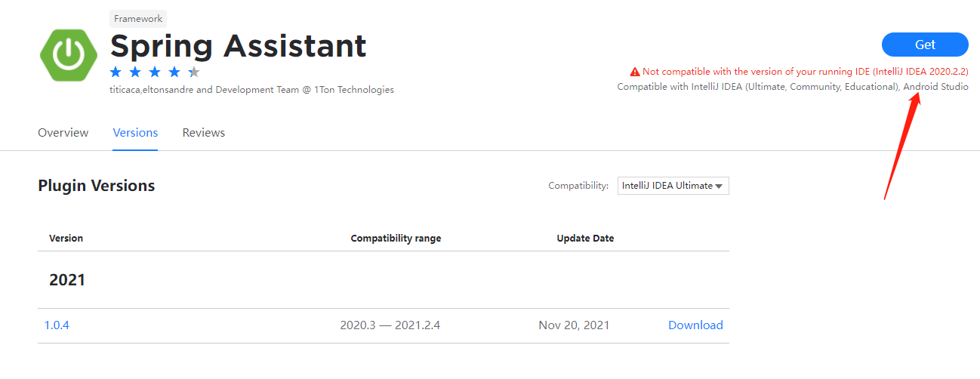The image size is (980, 379).
Task: Click the Update Date column header
Action: coord(585,239)
